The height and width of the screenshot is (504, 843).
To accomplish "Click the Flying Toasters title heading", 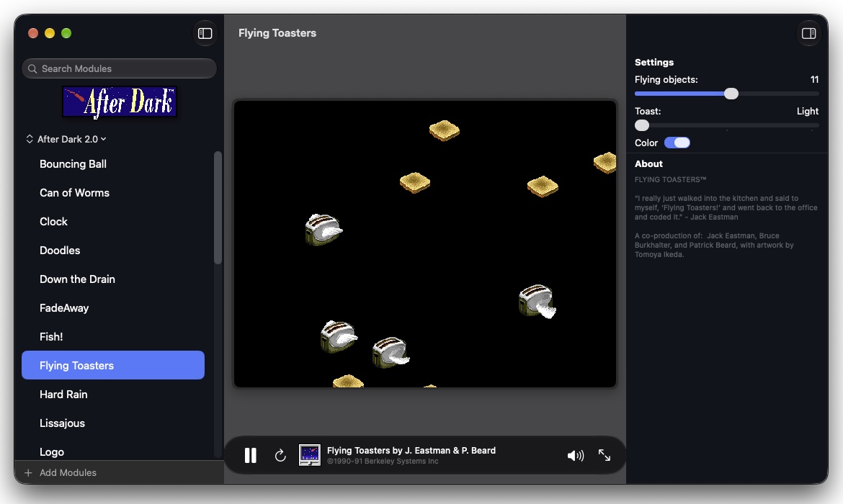I will coord(277,33).
